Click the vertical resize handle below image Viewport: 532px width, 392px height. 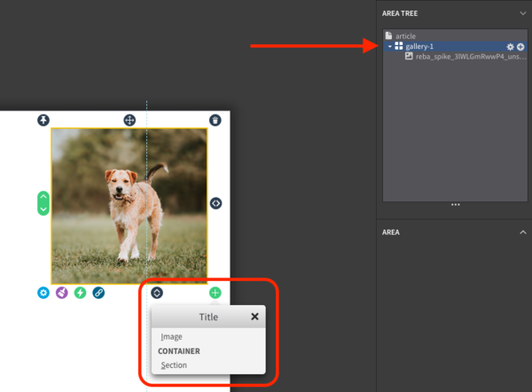pos(157,293)
